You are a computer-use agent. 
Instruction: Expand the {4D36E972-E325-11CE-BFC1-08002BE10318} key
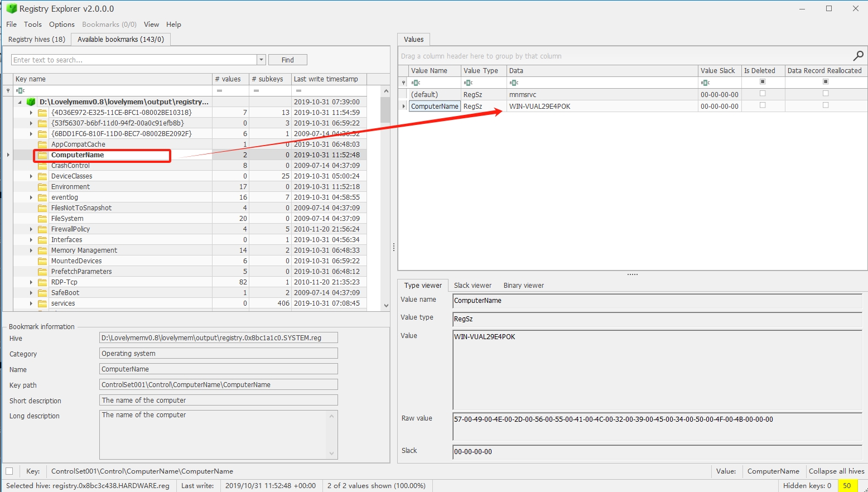tap(31, 113)
